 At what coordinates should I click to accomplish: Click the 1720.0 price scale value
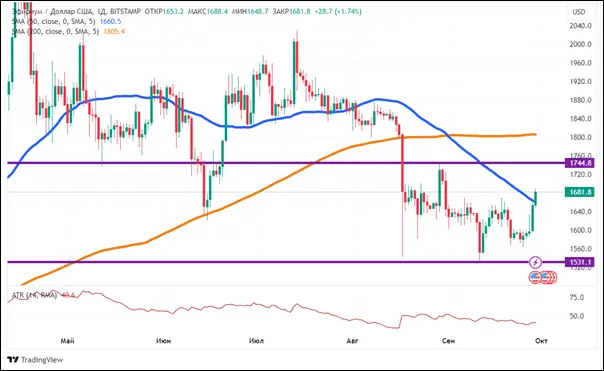point(581,175)
